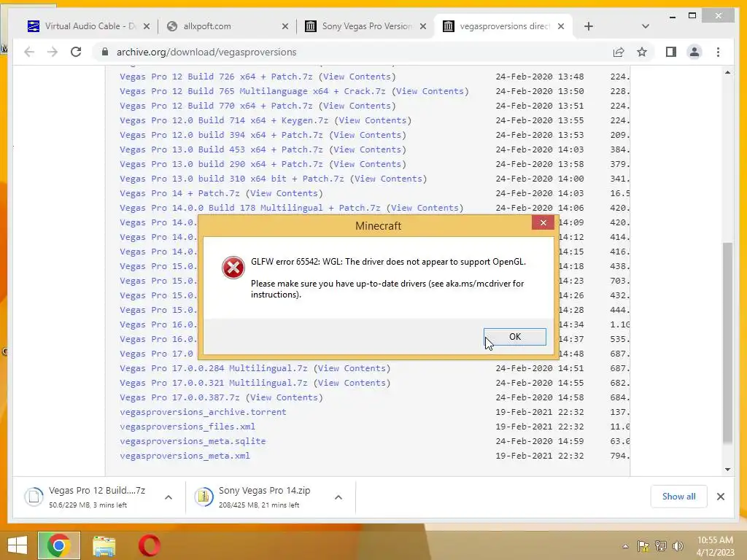Download Vegas Pro 14 + Patch.7z

pyautogui.click(x=179, y=193)
